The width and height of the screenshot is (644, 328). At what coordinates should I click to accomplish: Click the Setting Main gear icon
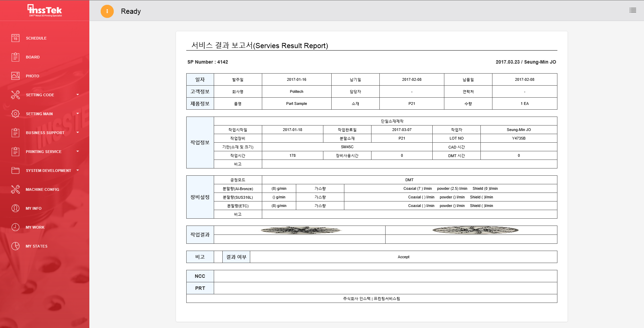point(15,114)
